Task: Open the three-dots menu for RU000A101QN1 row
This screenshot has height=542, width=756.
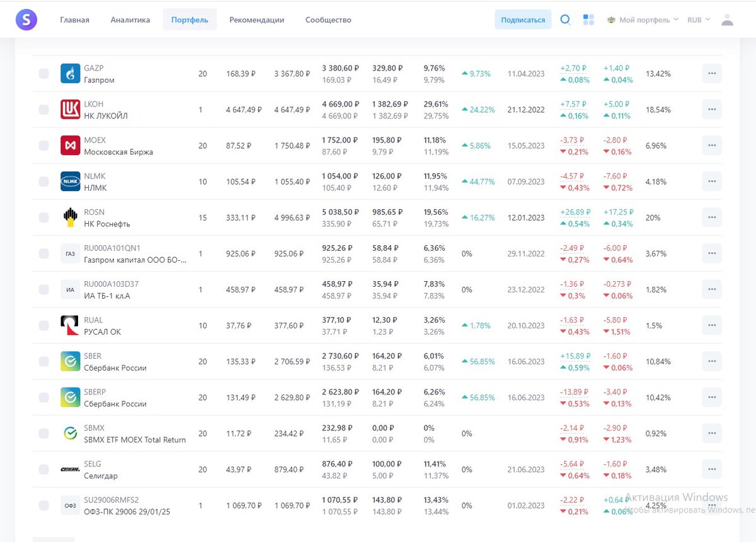Action: (712, 253)
